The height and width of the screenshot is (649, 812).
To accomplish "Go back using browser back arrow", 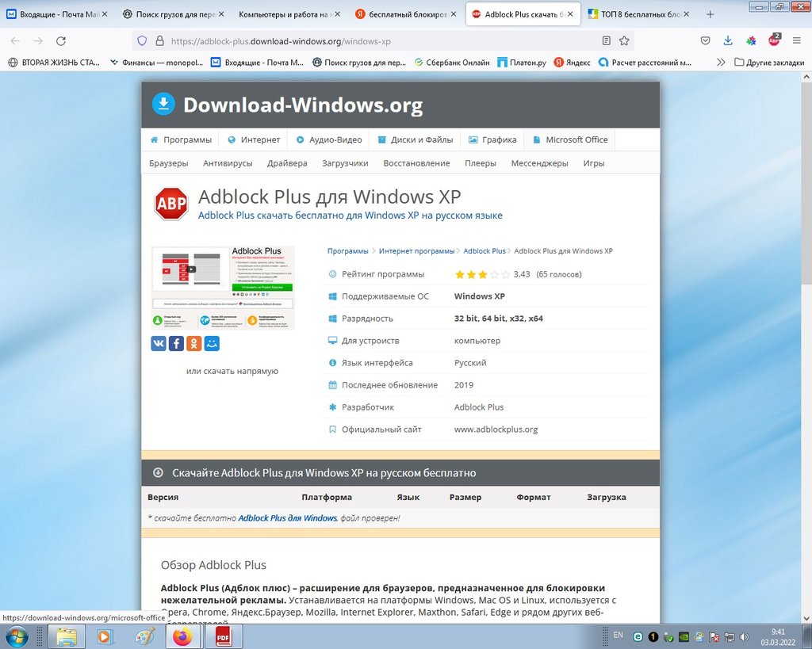I will tap(15, 41).
